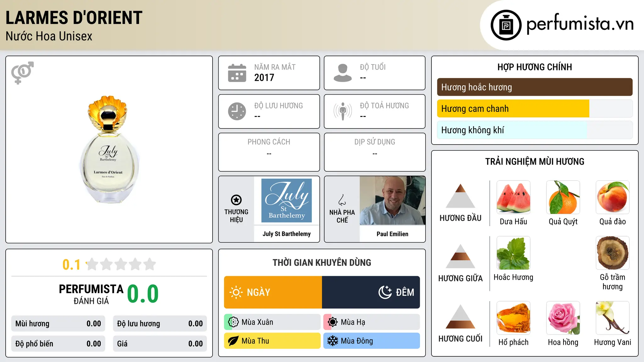
Task: Open the July St Barthelemy brand link
Action: pyautogui.click(x=286, y=234)
